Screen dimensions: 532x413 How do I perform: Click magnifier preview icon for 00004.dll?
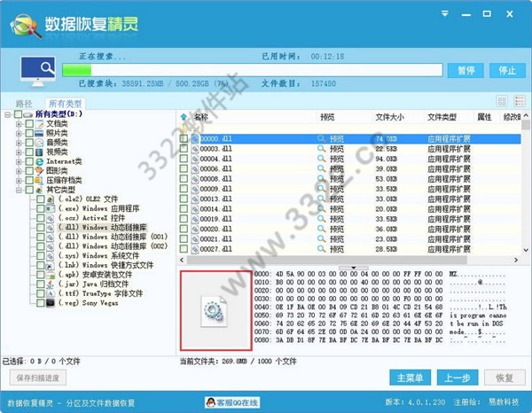pyautogui.click(x=321, y=159)
